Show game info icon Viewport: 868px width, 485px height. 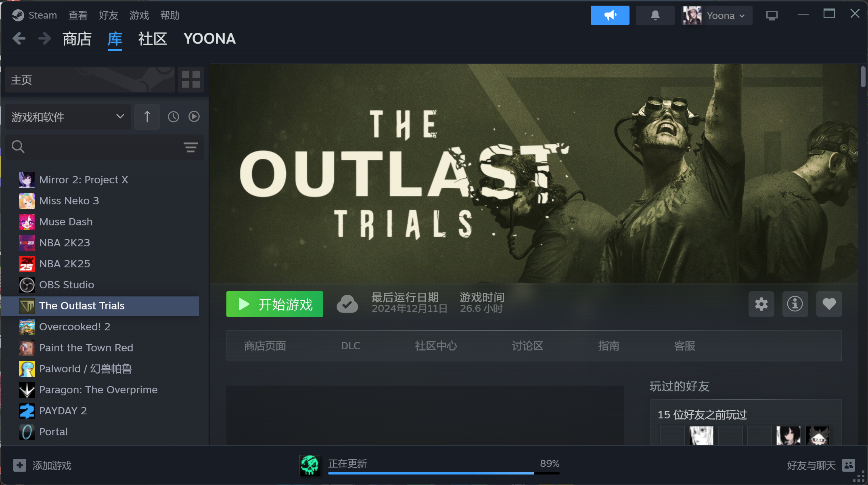tap(795, 304)
